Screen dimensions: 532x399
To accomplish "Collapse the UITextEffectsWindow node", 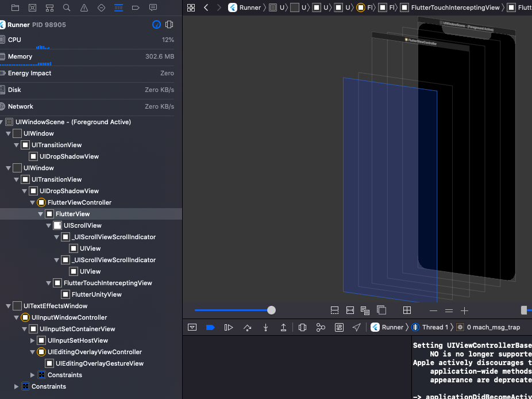I will click(8, 306).
